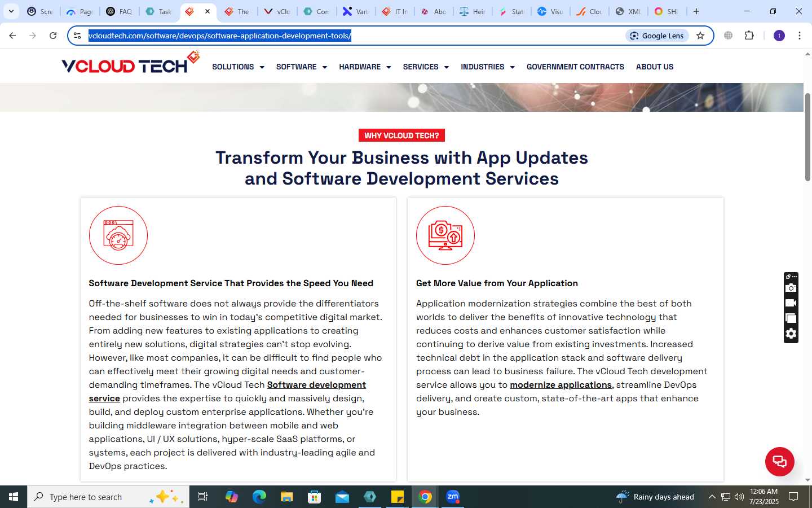Click the Rainy days ahead weather widget
The height and width of the screenshot is (508, 812).
point(655,497)
